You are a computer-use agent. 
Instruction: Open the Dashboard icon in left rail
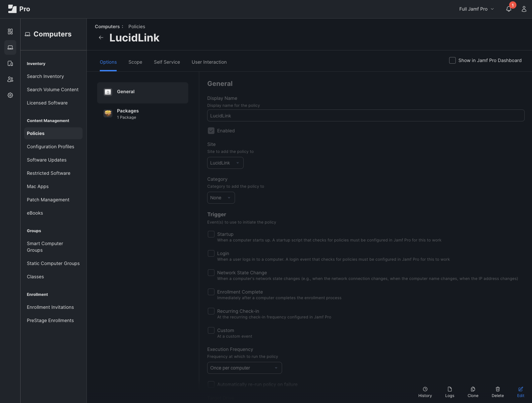coord(10,32)
